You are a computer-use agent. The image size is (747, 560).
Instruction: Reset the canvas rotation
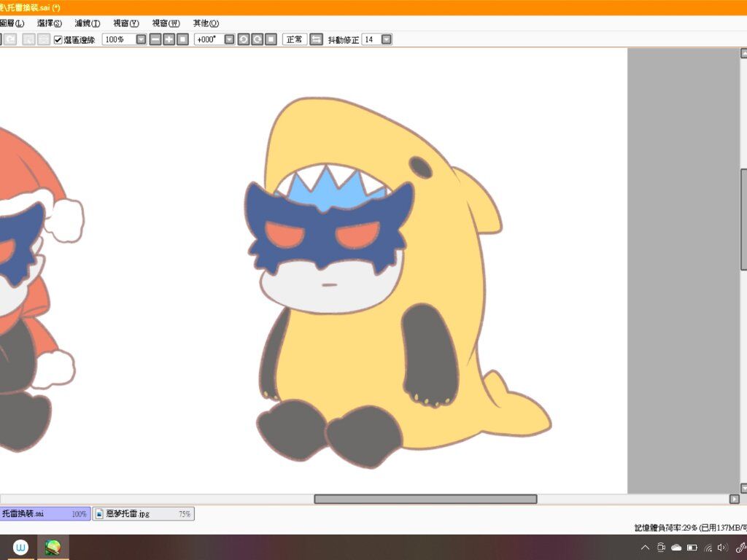[x=271, y=39]
